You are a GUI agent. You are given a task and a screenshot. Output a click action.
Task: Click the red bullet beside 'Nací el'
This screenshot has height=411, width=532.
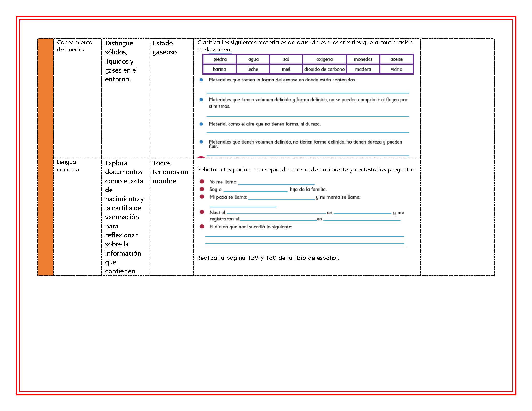[202, 212]
